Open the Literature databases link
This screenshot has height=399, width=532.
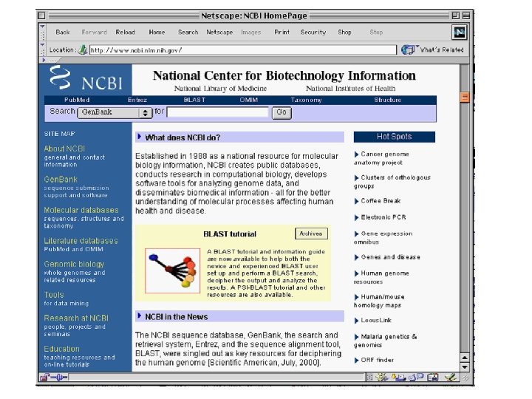point(81,241)
